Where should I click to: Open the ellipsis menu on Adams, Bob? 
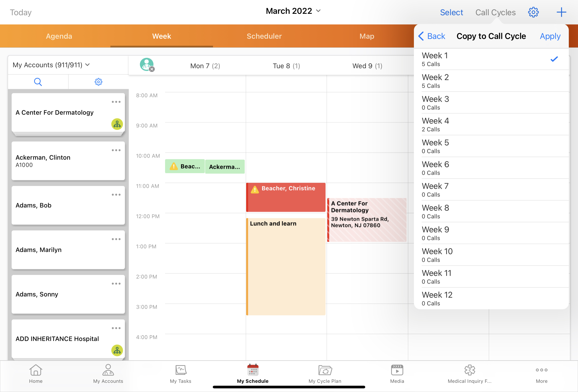(x=116, y=195)
